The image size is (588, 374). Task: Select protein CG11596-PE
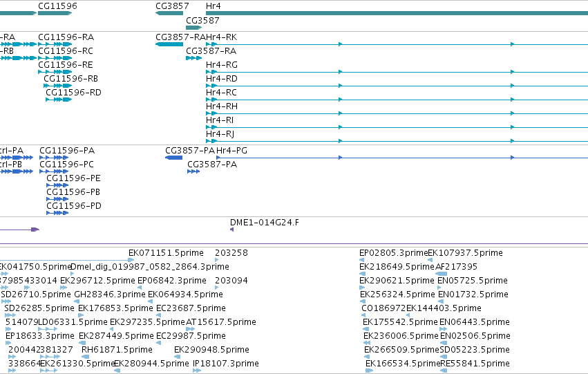pos(73,178)
